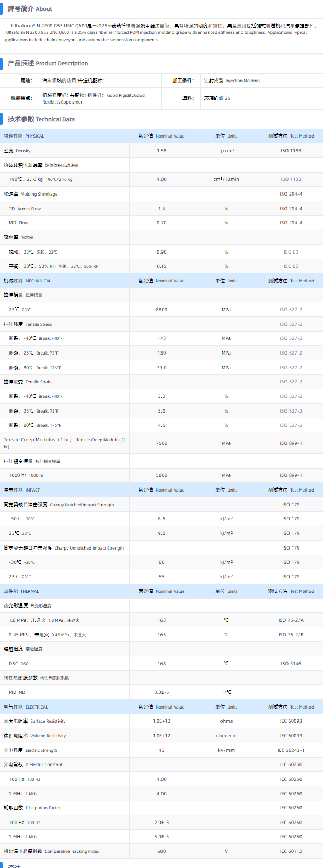Select the tensile stress value 130
This screenshot has width=323, height=868.
click(161, 353)
